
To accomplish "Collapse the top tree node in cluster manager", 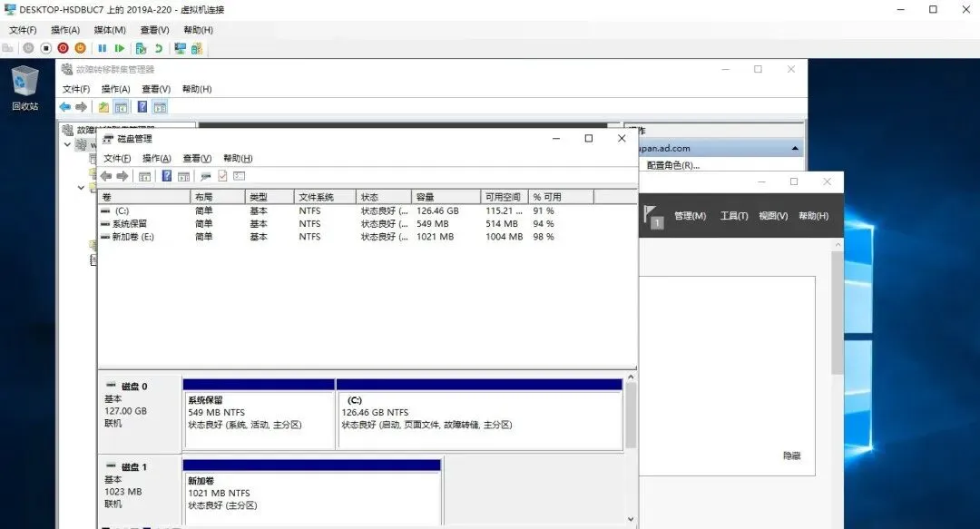I will pos(67,144).
